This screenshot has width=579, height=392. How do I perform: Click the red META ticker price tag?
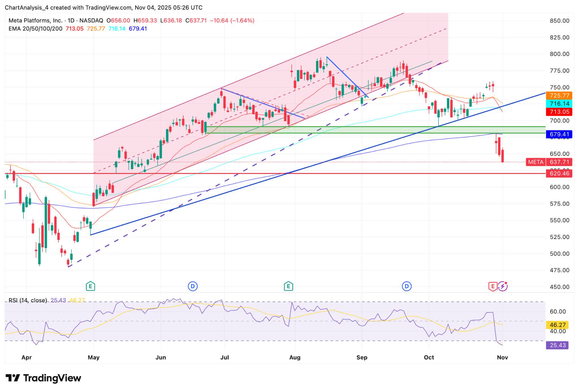point(536,162)
